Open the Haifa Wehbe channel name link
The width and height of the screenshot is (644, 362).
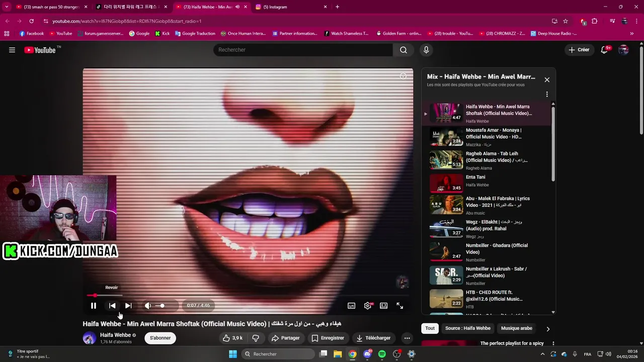tap(115, 335)
